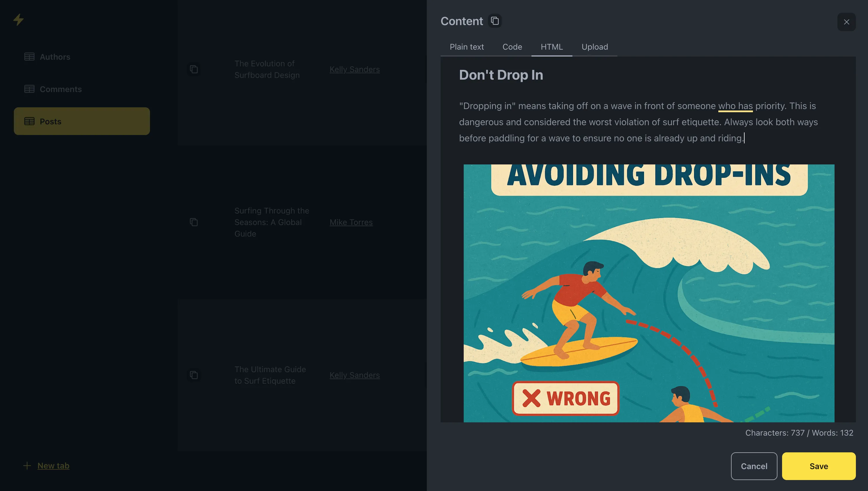Screen dimensions: 868x491
Task: Switch to the Plain text tab
Action: pos(467,47)
